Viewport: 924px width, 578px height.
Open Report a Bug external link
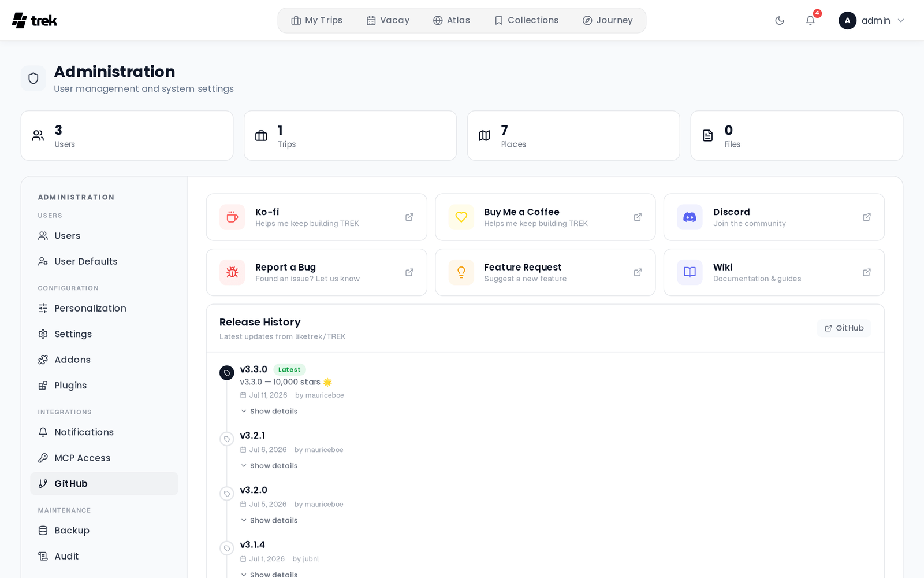pos(409,272)
